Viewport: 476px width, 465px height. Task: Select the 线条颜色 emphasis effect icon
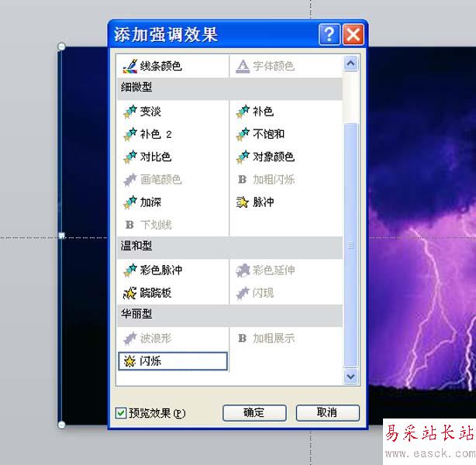(130, 66)
